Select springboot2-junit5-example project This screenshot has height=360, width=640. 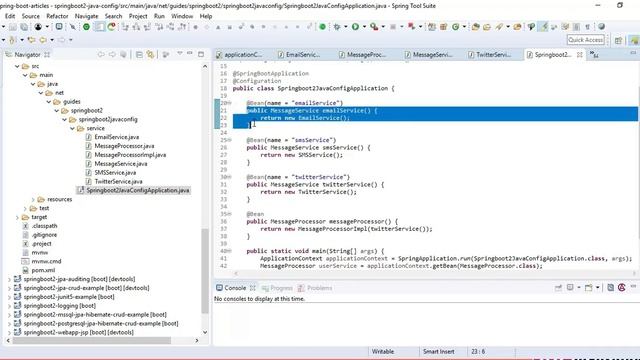click(x=69, y=297)
